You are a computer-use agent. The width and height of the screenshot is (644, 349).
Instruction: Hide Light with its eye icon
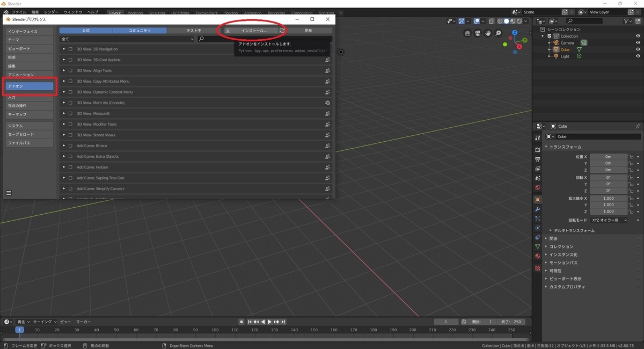pyautogui.click(x=638, y=56)
